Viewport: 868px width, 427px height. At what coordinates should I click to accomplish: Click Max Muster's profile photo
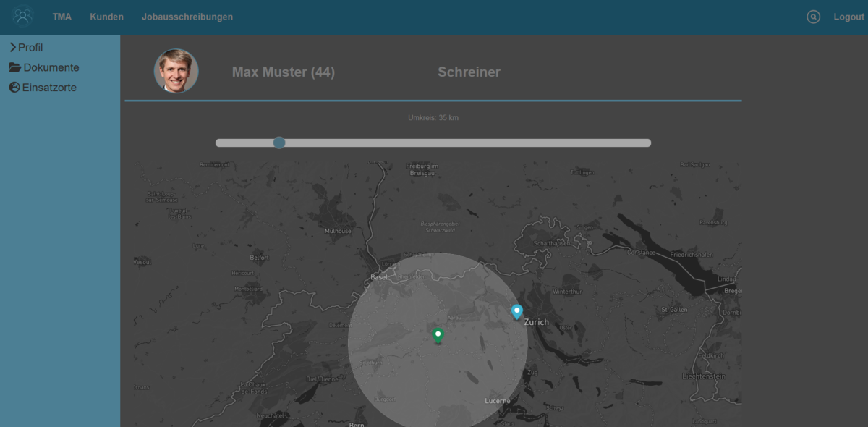click(176, 71)
